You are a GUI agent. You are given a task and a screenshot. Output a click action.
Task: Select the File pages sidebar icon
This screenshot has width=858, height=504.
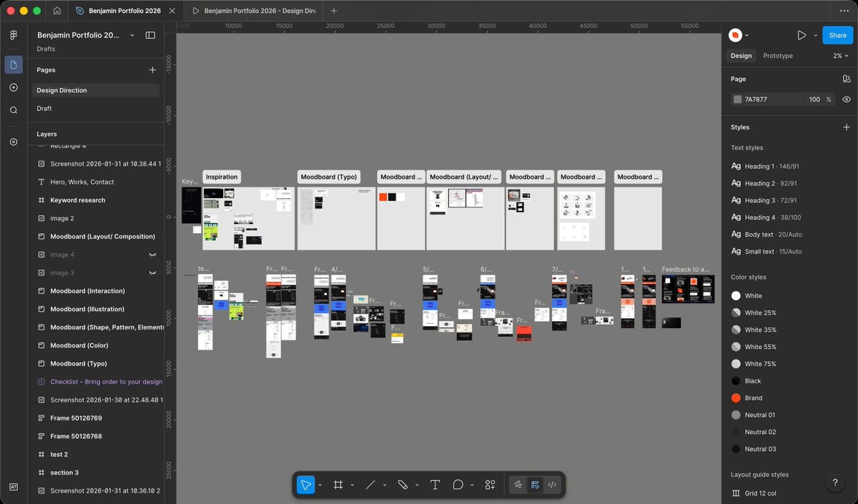click(14, 65)
